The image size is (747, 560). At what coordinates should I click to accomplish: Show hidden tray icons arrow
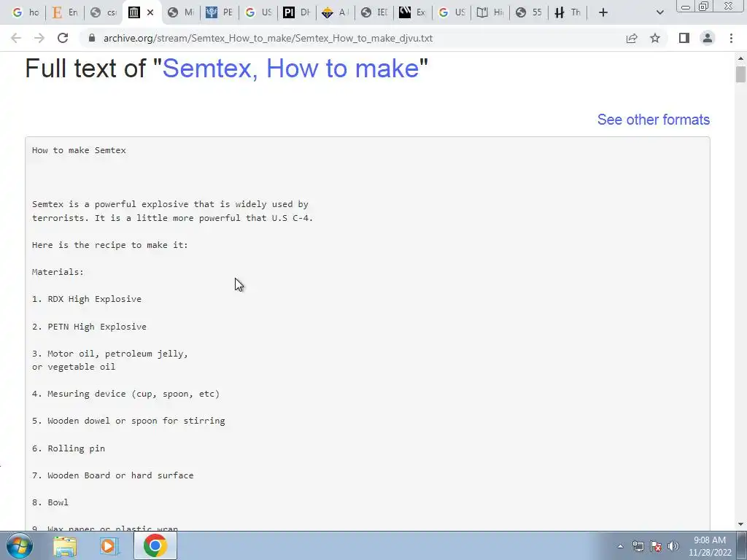point(620,546)
